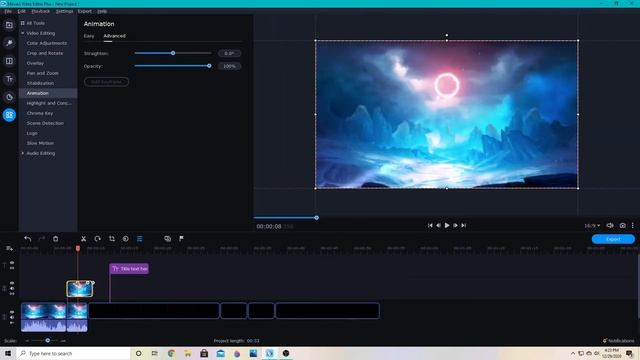Screen dimensions: 640x360
Task: Step back one frame
Action: pyautogui.click(x=438, y=225)
